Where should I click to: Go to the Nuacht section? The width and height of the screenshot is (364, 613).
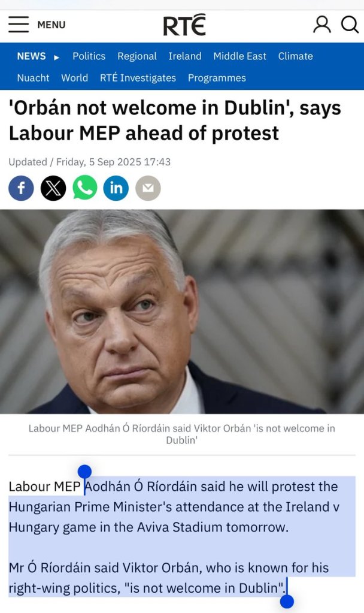[33, 78]
